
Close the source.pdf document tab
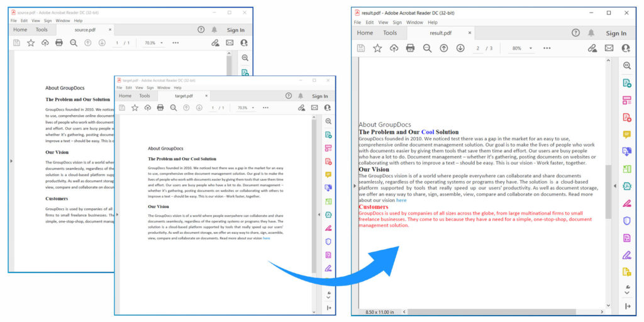click(110, 30)
